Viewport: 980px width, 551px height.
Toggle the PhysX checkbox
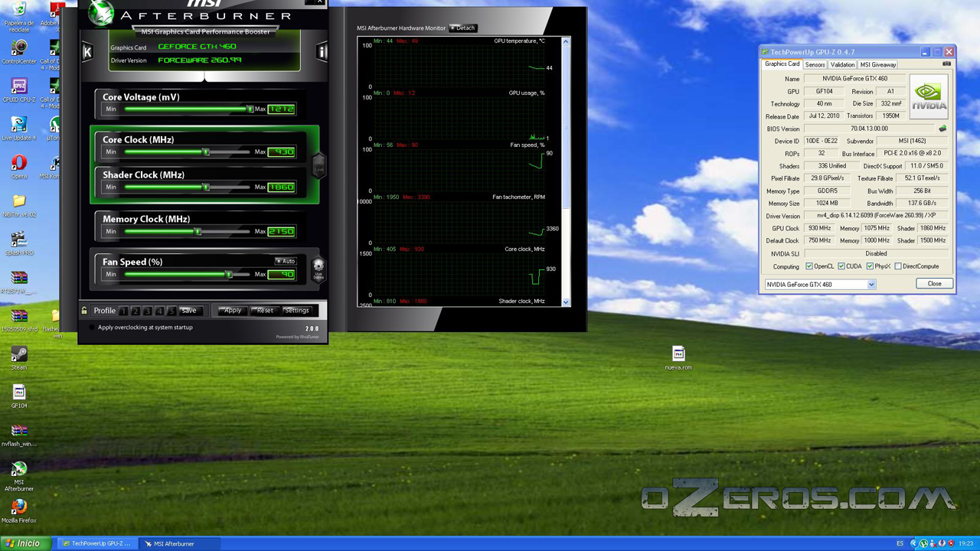[x=870, y=266]
